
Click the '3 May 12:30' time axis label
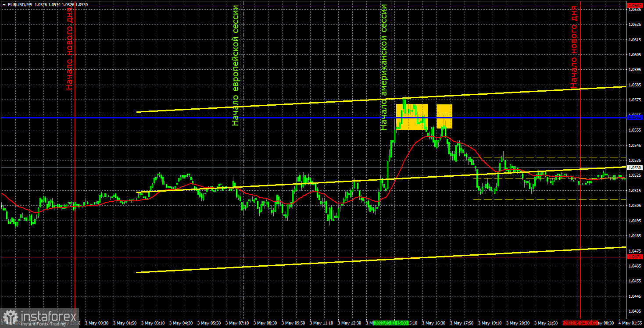tap(349, 323)
